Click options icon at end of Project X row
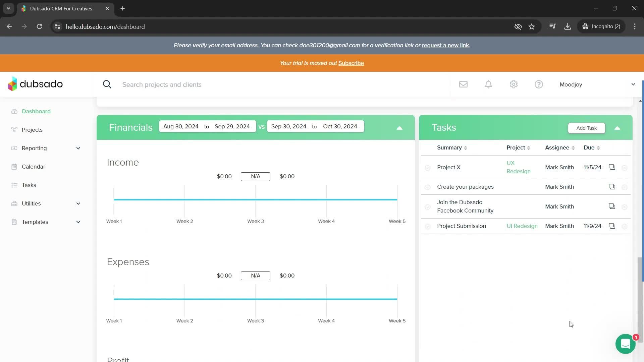Viewport: 644px width, 362px height. tap(624, 168)
